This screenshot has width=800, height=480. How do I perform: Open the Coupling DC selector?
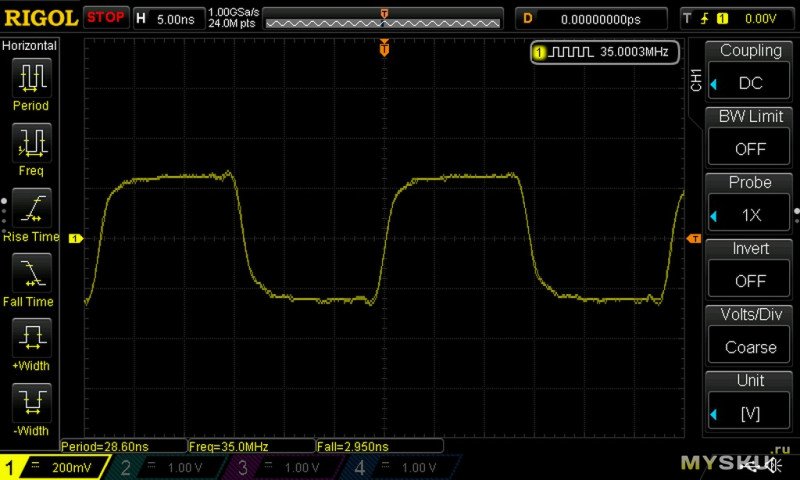pos(750,83)
